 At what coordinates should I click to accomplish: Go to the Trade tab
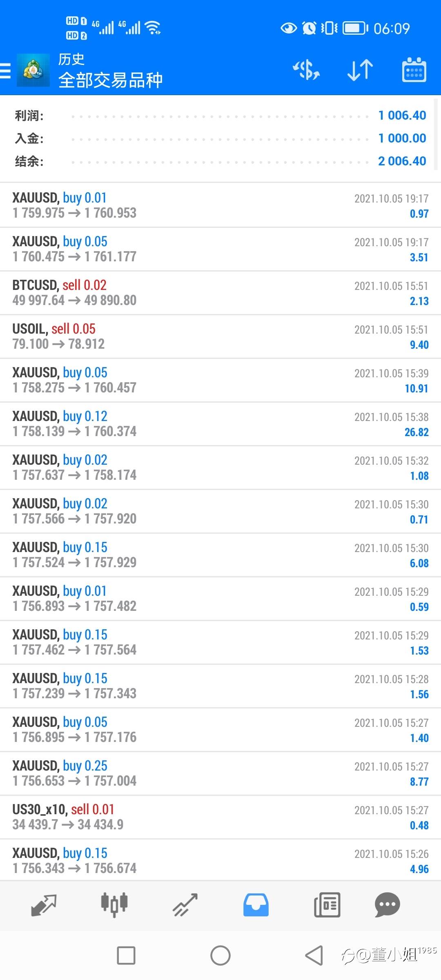185,905
